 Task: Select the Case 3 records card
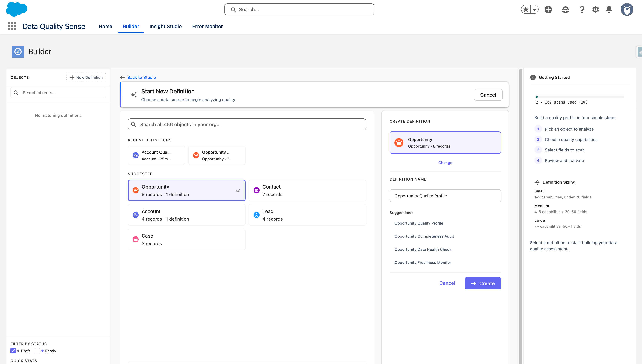point(186,239)
